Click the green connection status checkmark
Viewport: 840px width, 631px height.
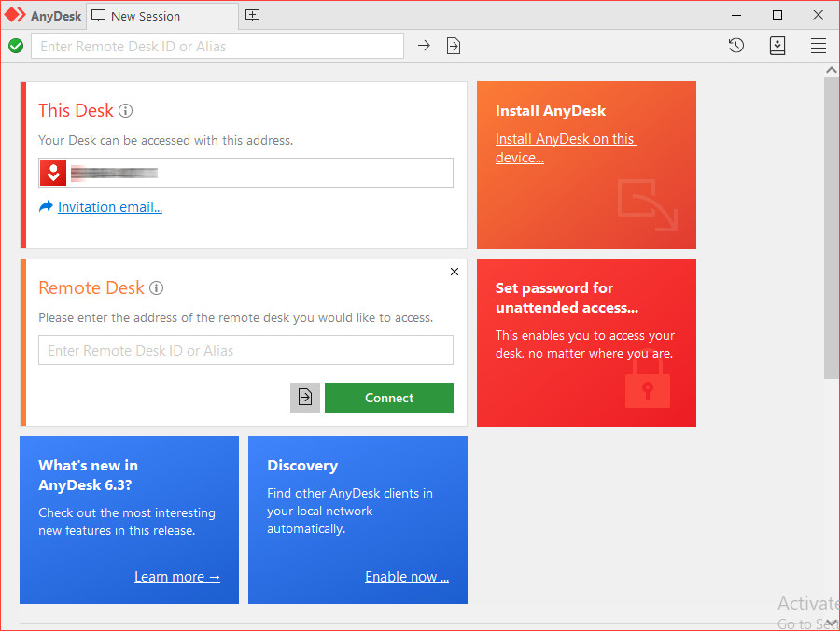[x=16, y=46]
